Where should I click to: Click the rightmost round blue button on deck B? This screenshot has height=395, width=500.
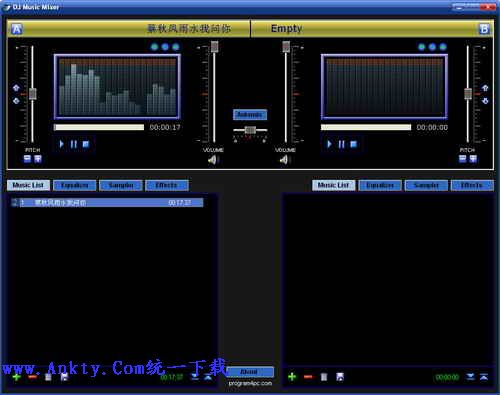[443, 47]
